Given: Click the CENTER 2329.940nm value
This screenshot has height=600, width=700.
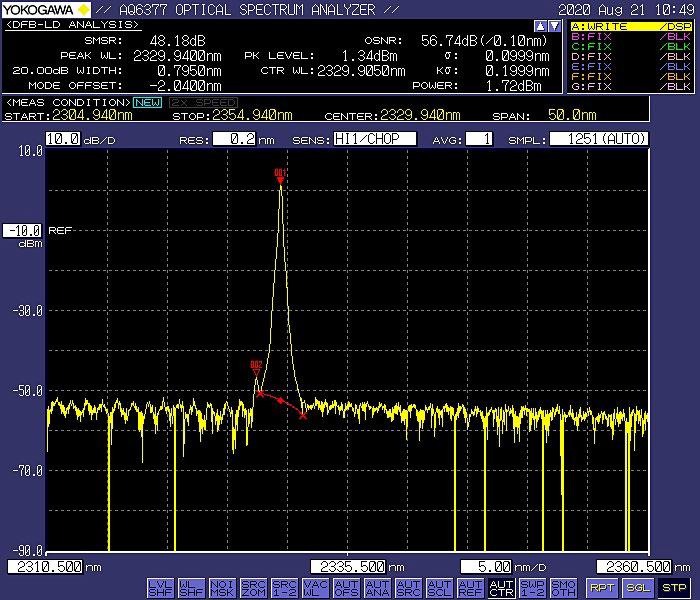Looking at the screenshot, I should pos(420,115).
